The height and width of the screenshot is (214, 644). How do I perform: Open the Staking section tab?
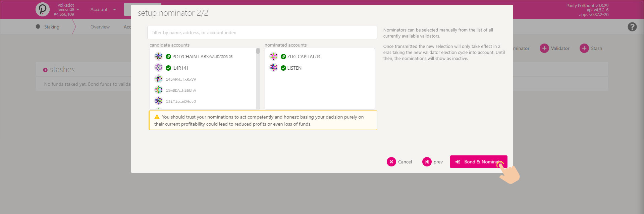point(51,27)
